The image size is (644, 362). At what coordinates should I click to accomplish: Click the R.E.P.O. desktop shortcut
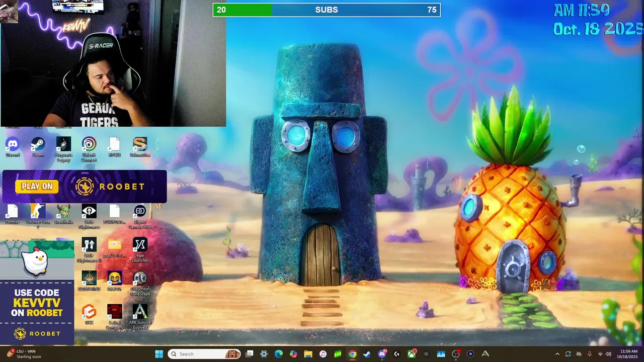click(114, 281)
